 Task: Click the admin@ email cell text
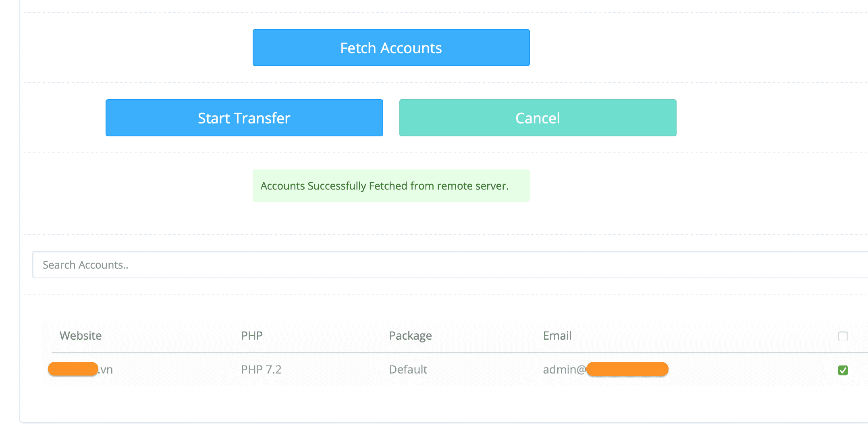[x=564, y=369]
